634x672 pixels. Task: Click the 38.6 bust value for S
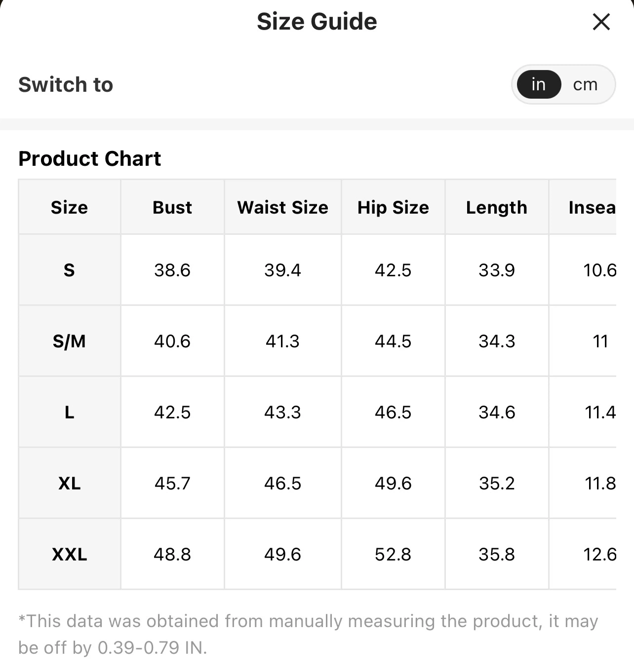point(172,270)
